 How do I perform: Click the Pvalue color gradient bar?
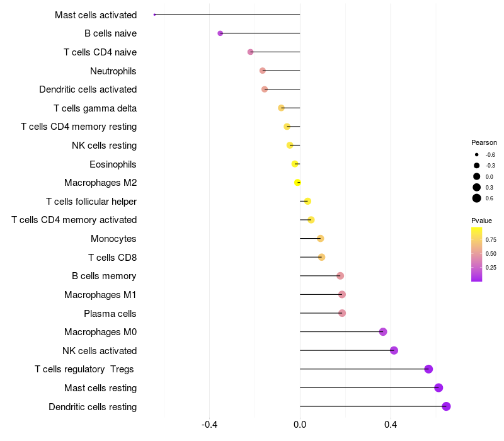coord(477,254)
